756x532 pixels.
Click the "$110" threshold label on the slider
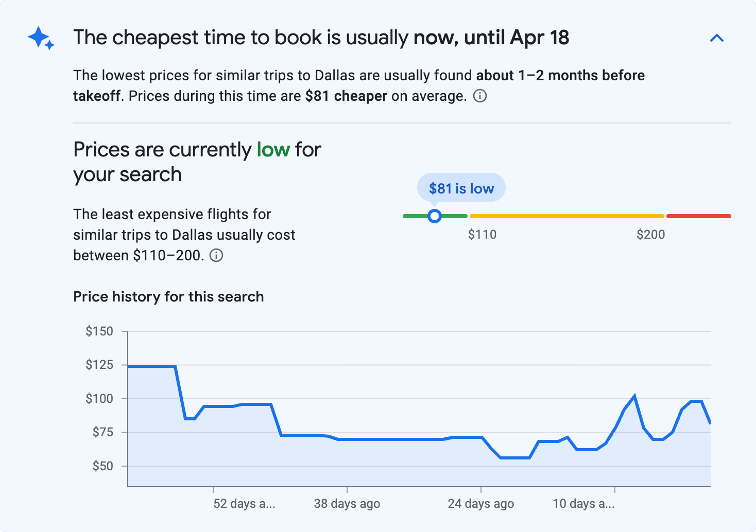click(x=482, y=235)
